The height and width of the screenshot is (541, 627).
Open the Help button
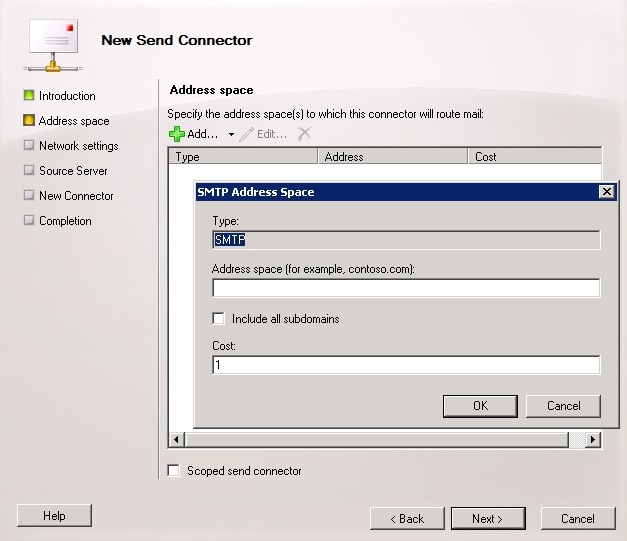coord(54,516)
